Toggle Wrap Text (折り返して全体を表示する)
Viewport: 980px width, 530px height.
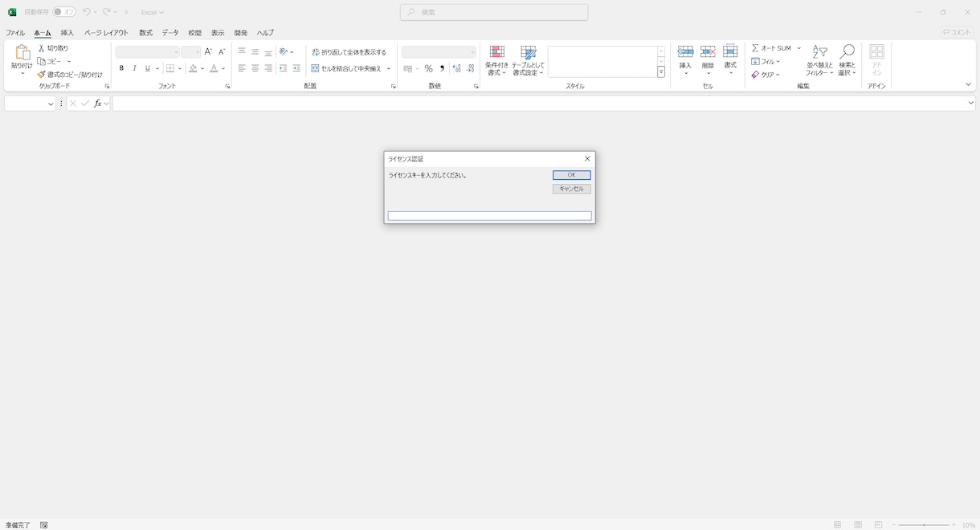349,52
